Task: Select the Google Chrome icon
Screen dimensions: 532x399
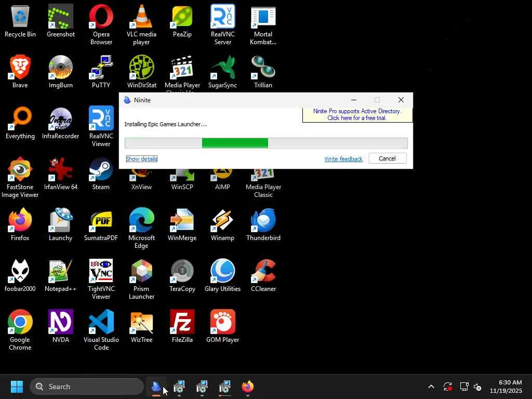Action: click(20, 330)
